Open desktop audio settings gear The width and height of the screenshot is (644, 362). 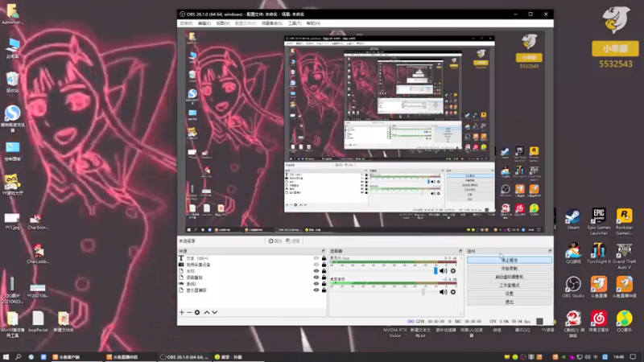pyautogui.click(x=453, y=292)
